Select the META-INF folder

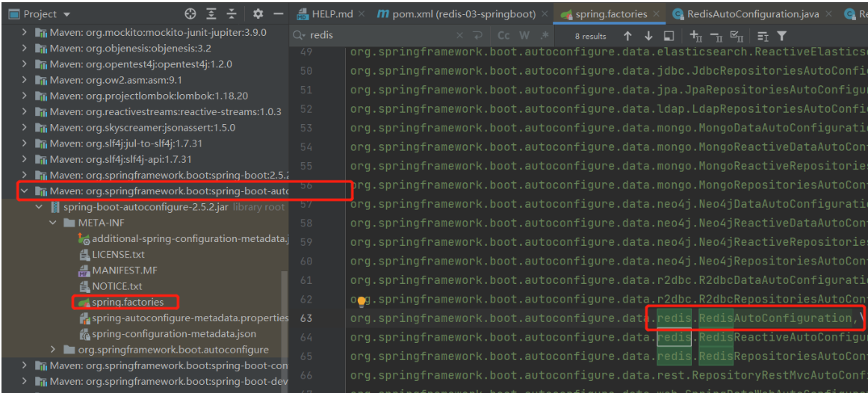tap(144, 223)
